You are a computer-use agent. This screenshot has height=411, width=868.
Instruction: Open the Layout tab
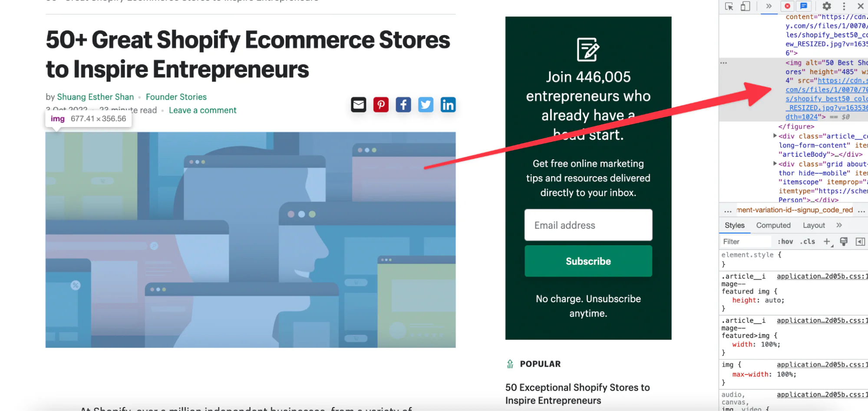[x=813, y=225]
